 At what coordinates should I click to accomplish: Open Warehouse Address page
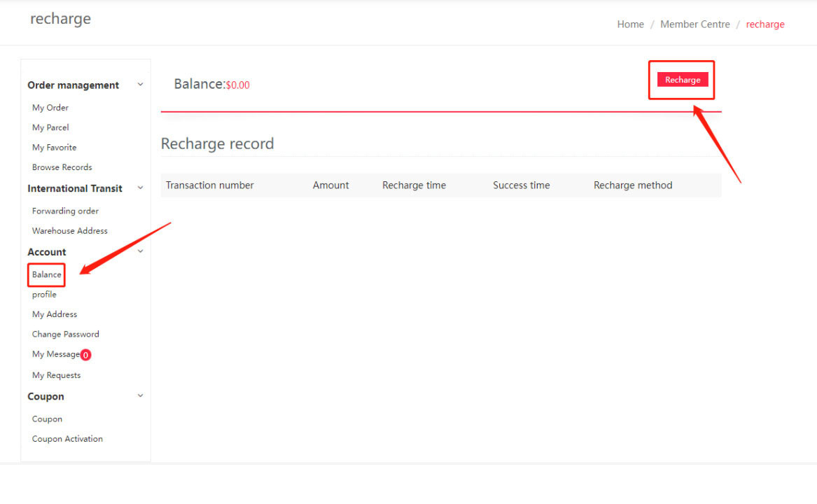coord(70,231)
